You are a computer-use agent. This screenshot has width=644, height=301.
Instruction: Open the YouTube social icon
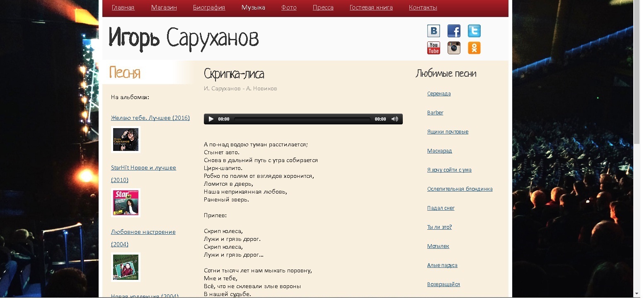(x=433, y=48)
